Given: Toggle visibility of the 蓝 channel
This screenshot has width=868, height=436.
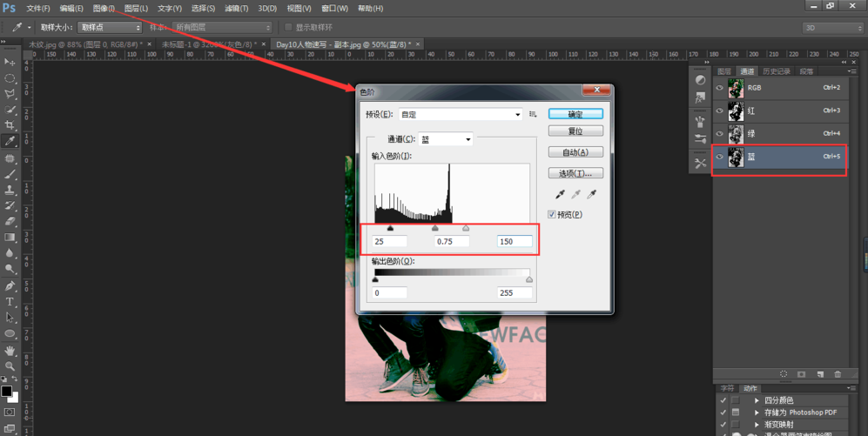Looking at the screenshot, I should (720, 157).
